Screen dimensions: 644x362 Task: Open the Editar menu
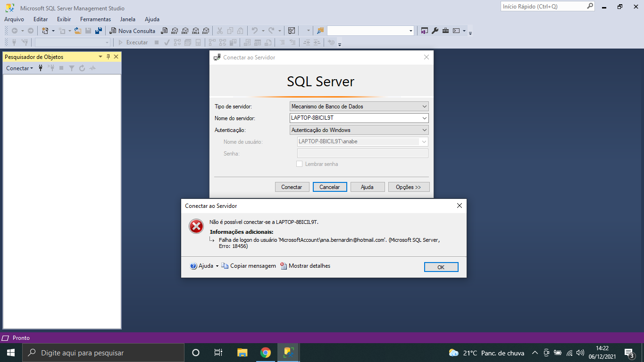pos(41,19)
